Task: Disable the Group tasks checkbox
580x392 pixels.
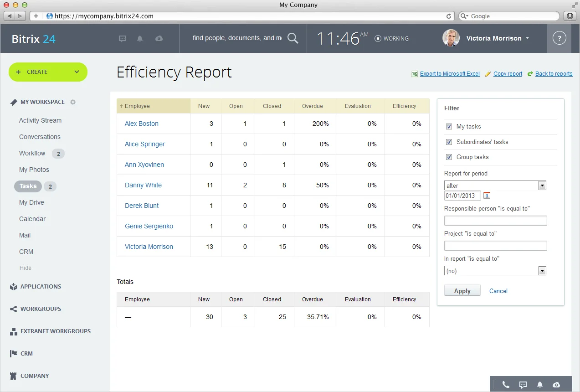Action: tap(449, 157)
